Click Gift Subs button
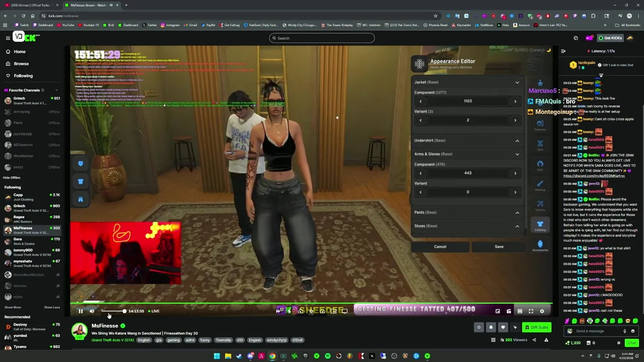The image size is (644, 362). pos(536,327)
